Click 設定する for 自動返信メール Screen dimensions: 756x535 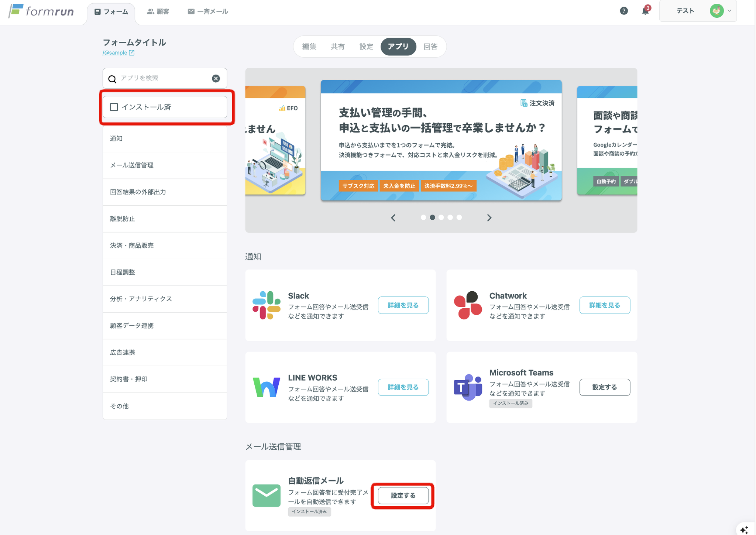(x=403, y=495)
